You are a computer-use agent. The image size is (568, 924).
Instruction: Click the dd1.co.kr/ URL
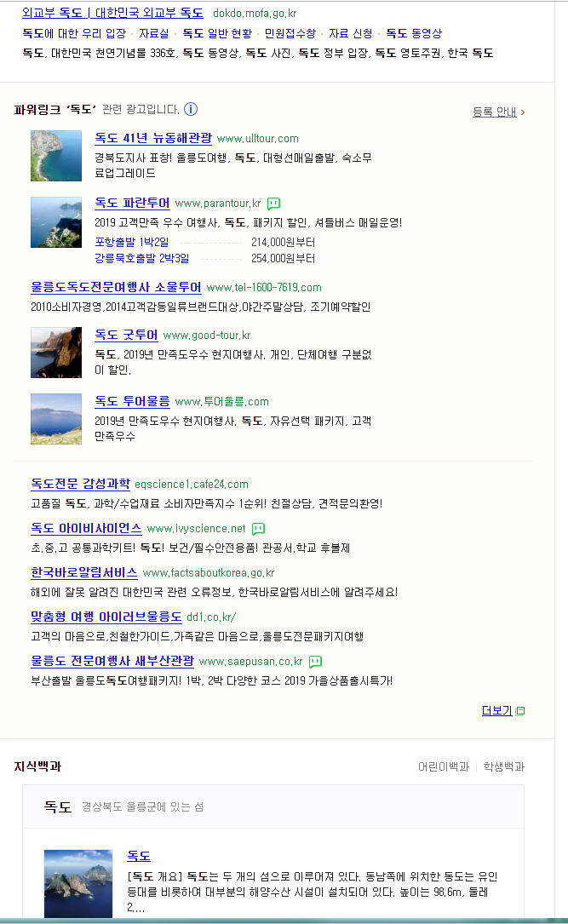[211, 617]
